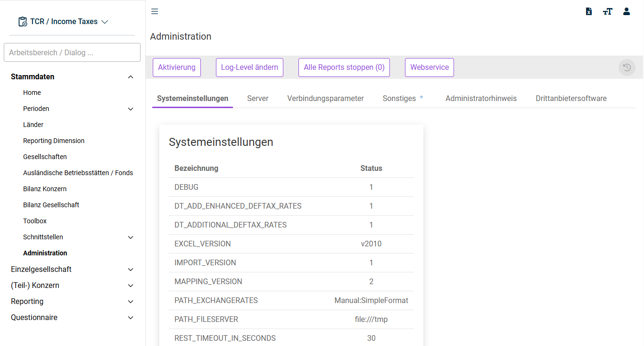Viewport: 644px width, 346px height.
Task: Click the text size icon
Action: point(607,11)
